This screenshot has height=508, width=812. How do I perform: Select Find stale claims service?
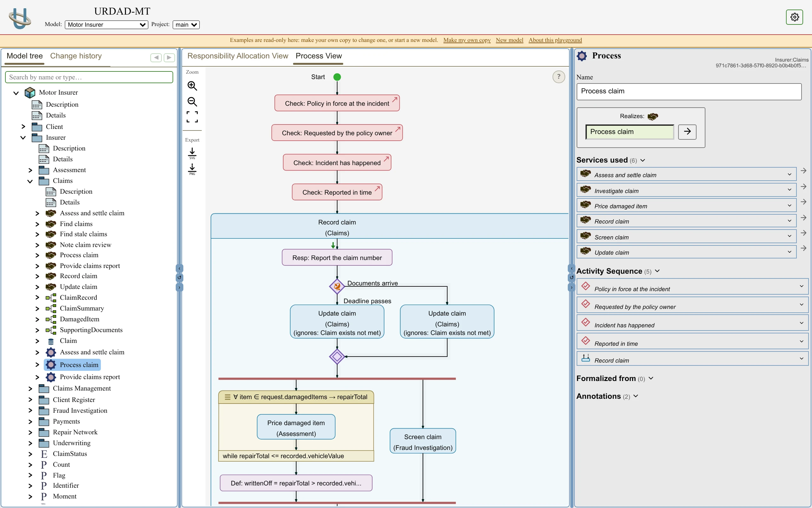click(x=83, y=234)
